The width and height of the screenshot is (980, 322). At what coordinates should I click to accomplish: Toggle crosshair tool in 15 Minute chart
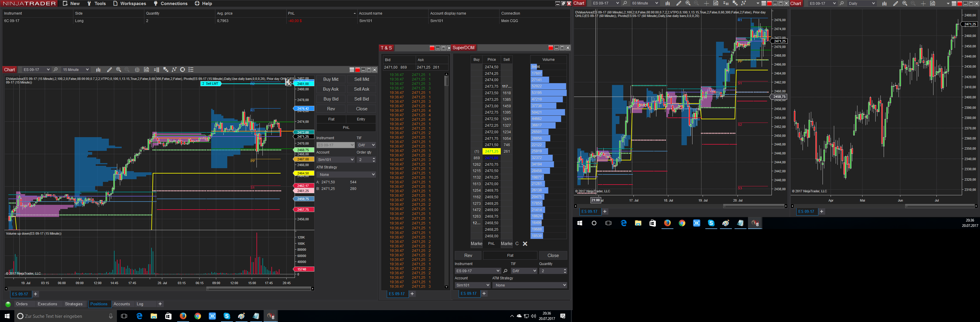(137, 69)
